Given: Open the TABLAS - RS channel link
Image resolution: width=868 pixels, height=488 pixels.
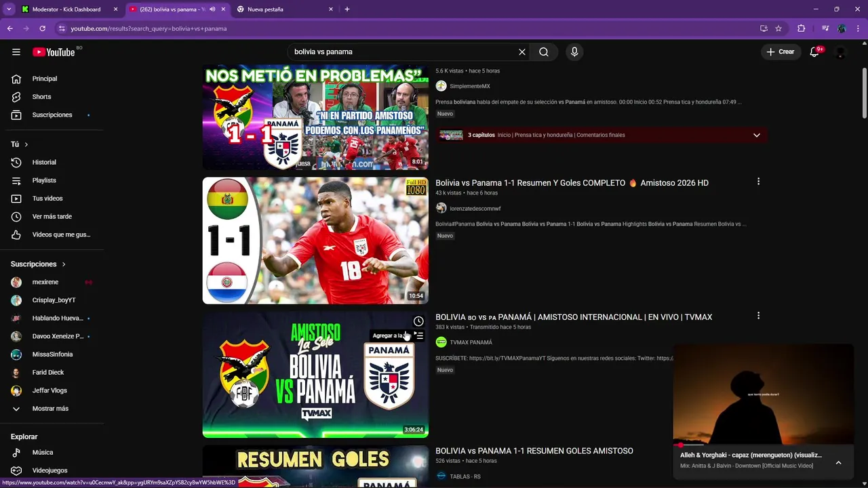Looking at the screenshot, I should pyautogui.click(x=465, y=476).
